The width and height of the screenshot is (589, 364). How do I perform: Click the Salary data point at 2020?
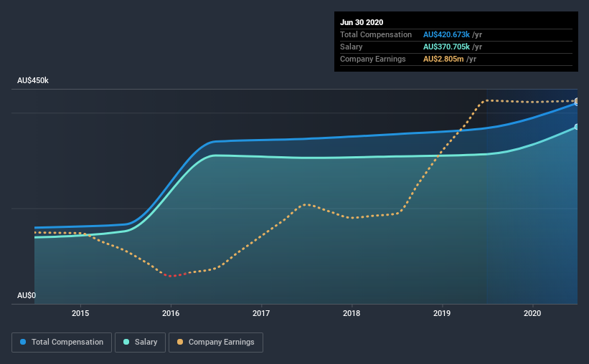click(577, 127)
